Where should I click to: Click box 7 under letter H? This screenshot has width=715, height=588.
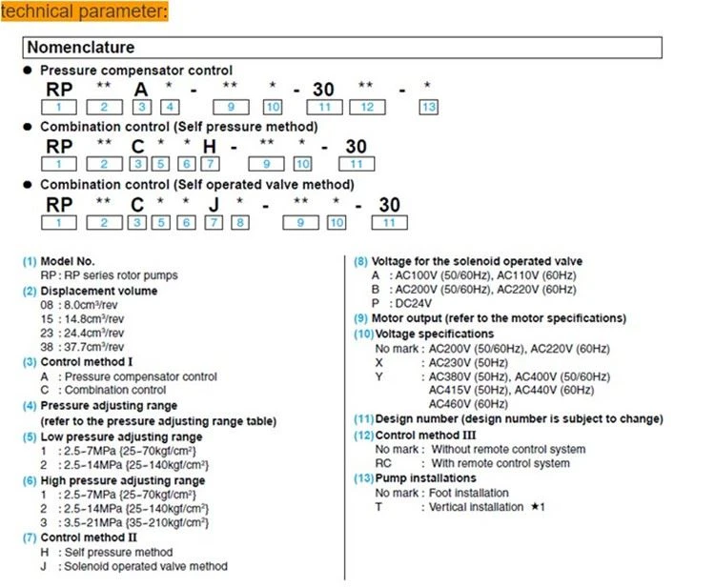coord(211,164)
